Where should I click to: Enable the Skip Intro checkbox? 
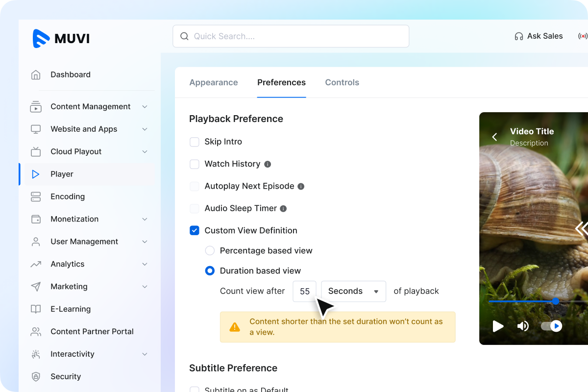195,142
